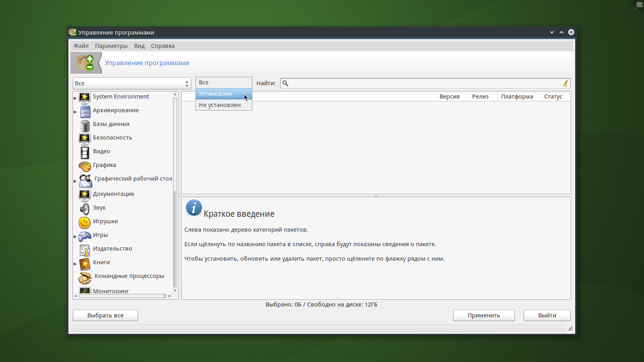This screenshot has height=362, width=644.
Task: Expand the Графический рабочий стол category
Action: (75, 181)
